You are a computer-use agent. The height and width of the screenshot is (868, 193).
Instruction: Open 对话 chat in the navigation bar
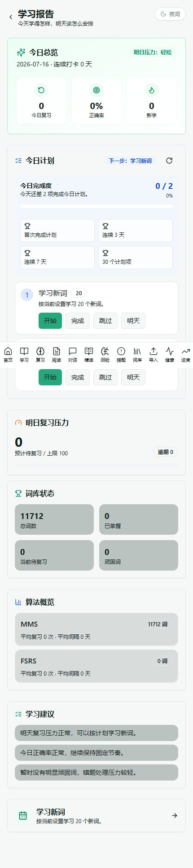(73, 354)
